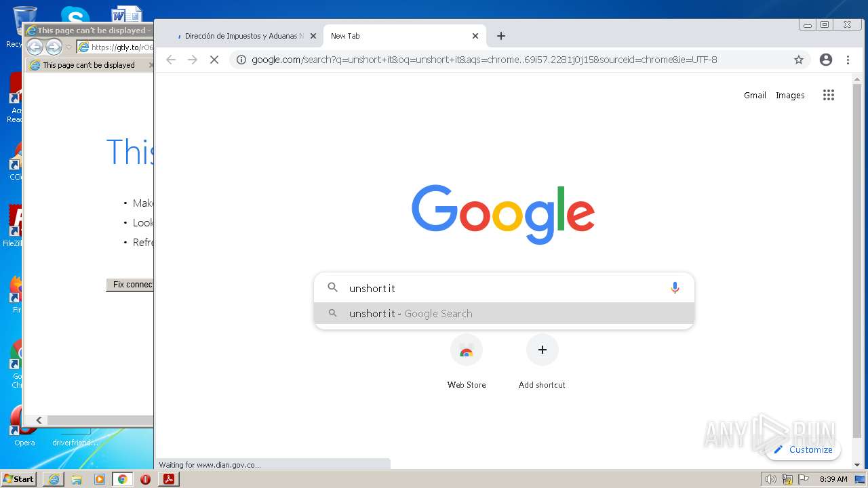Show the desktop via taskbar corner button

pos(861,479)
